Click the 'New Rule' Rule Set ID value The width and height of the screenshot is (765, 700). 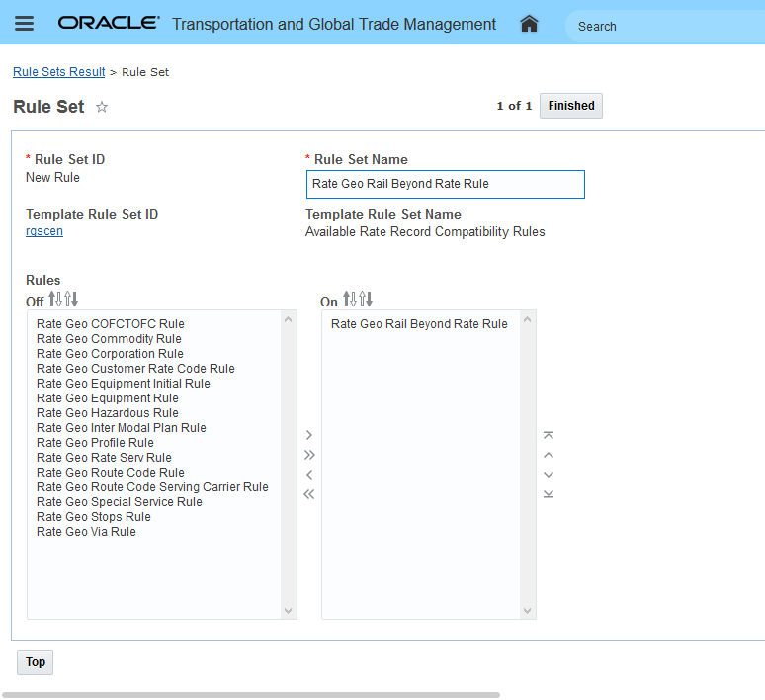click(52, 177)
